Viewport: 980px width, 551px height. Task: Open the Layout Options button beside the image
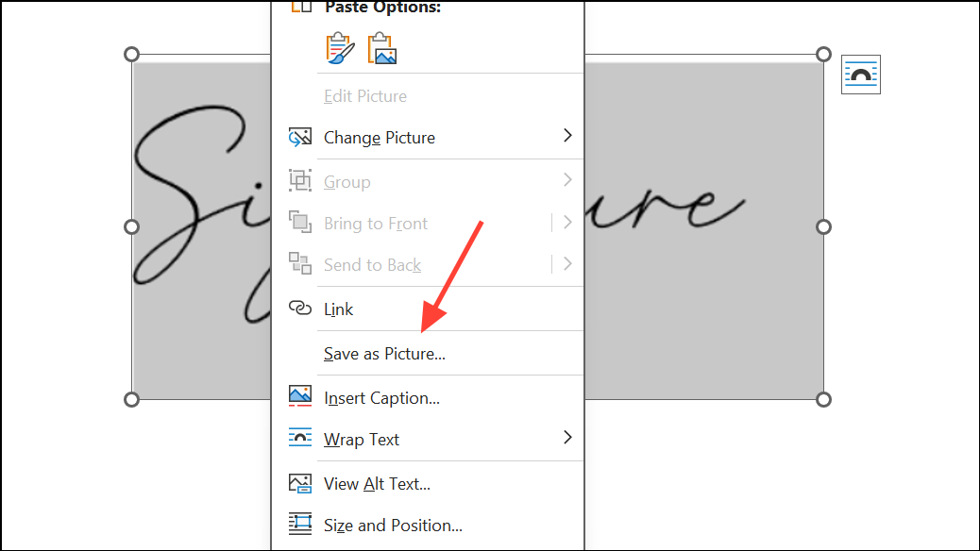click(860, 74)
